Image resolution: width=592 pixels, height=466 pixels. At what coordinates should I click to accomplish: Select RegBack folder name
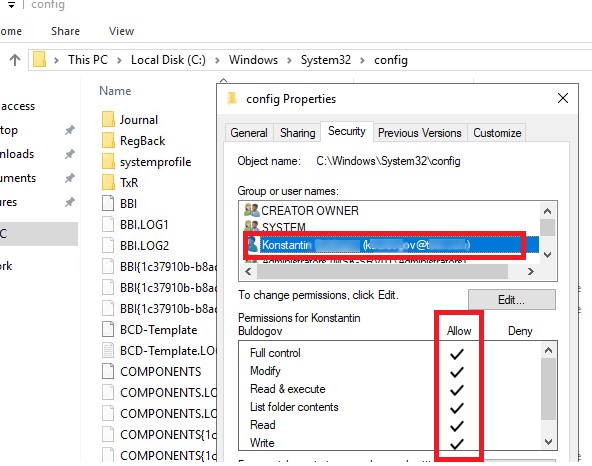142,141
